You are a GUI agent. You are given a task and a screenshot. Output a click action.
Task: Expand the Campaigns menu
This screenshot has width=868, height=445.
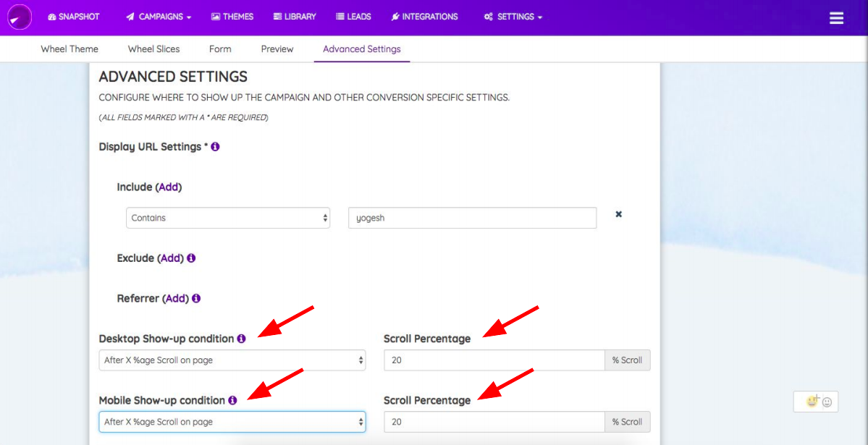(x=159, y=17)
